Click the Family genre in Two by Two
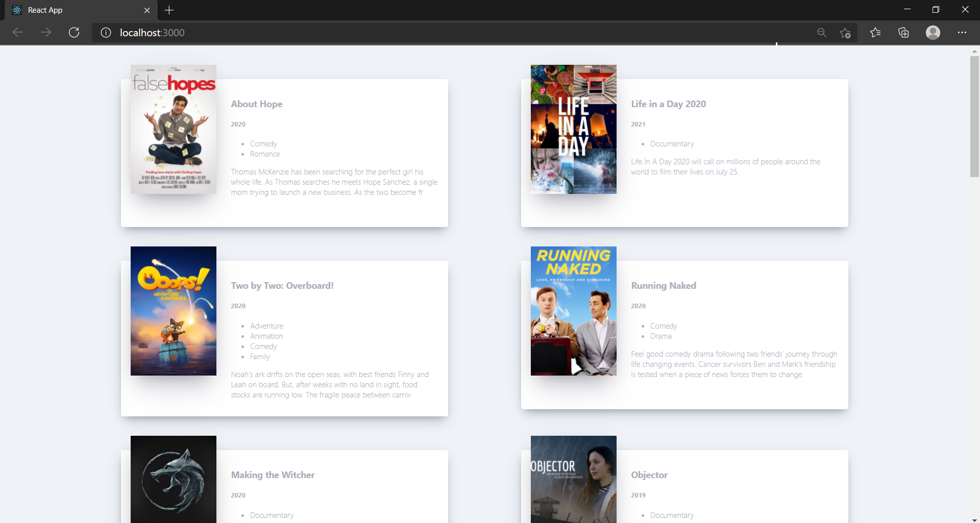The image size is (980, 523). (x=260, y=357)
